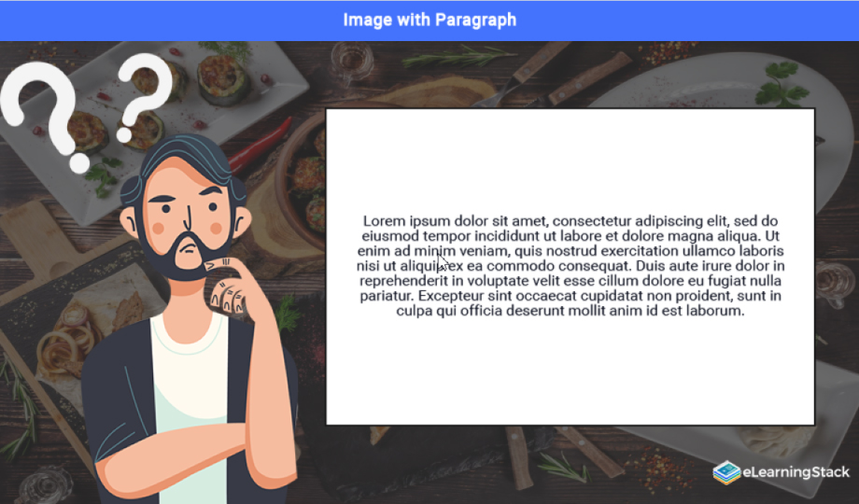The width and height of the screenshot is (859, 504).
Task: Click the man's dark hair
Action: pos(184,164)
